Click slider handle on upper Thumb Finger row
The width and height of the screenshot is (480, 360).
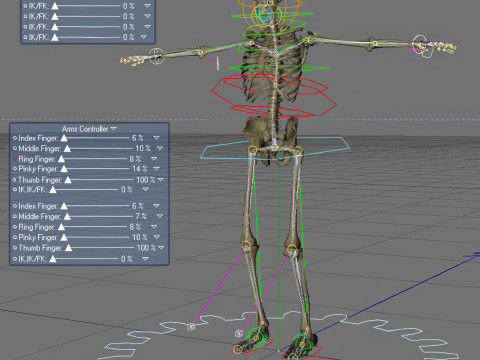coord(68,180)
